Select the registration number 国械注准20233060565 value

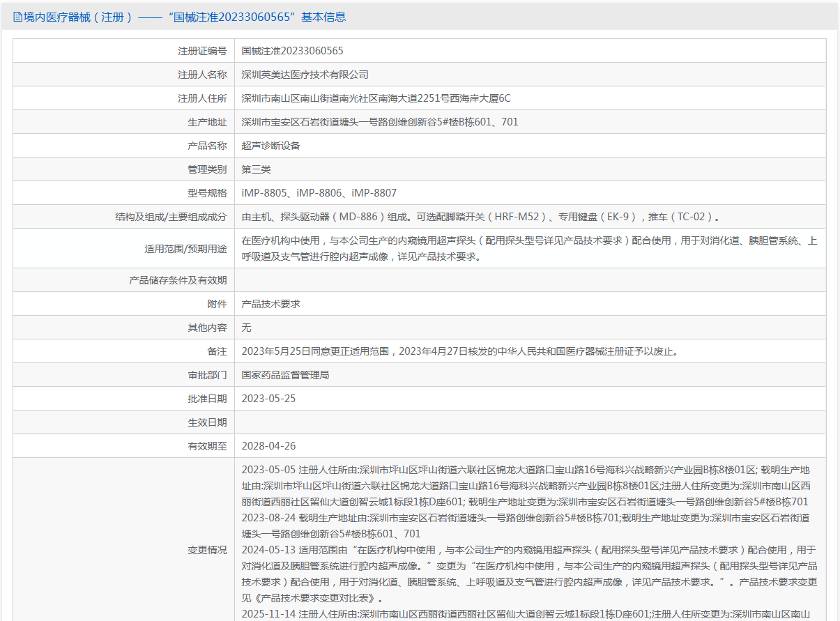292,51
